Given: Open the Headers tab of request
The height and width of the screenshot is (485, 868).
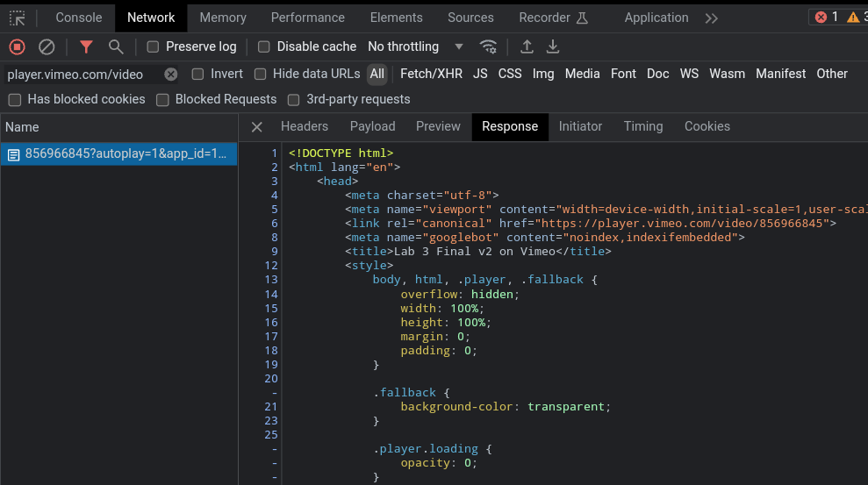Looking at the screenshot, I should coord(304,126).
